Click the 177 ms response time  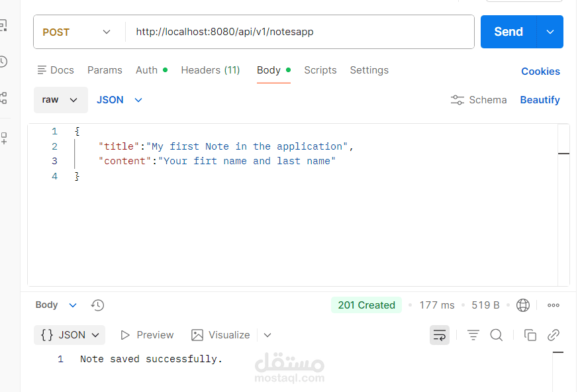coord(437,305)
